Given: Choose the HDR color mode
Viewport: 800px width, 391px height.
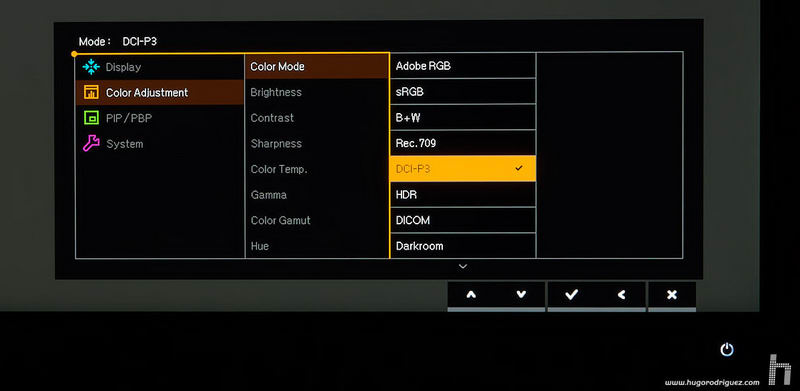Looking at the screenshot, I should (463, 194).
